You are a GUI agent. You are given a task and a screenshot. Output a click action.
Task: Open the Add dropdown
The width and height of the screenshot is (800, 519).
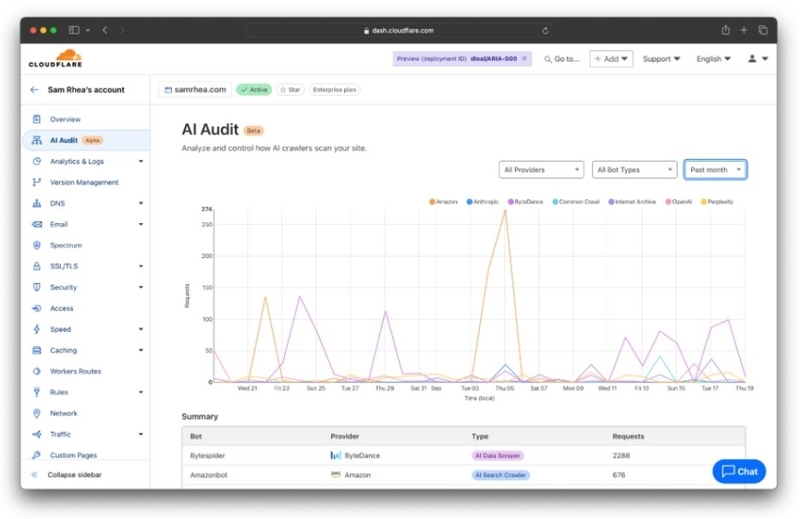pyautogui.click(x=611, y=59)
